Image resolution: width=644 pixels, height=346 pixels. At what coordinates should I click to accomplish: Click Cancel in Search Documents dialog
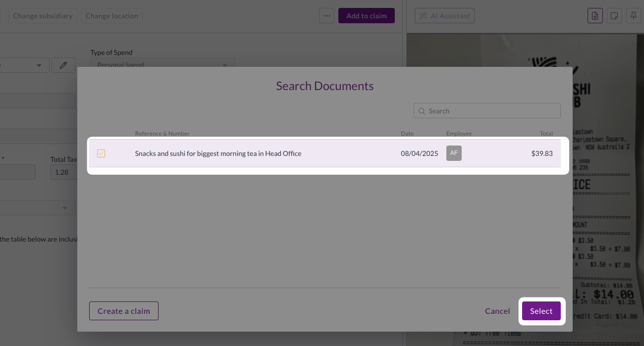coord(497,311)
